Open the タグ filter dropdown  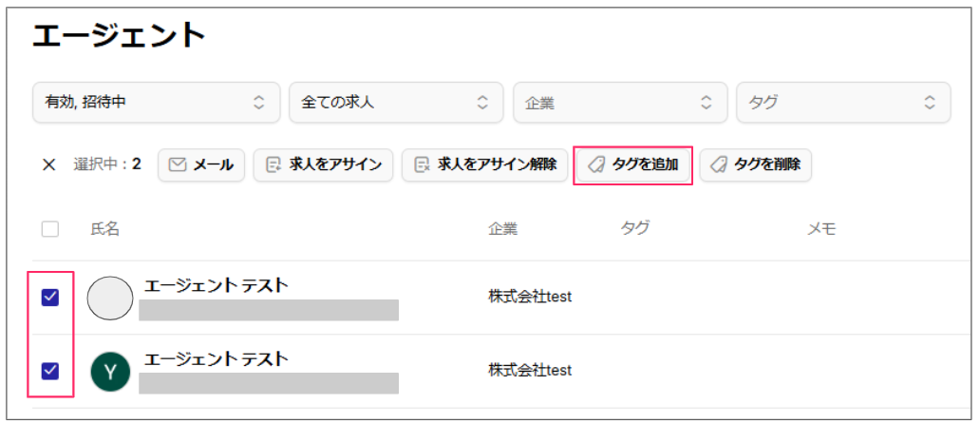click(x=844, y=103)
